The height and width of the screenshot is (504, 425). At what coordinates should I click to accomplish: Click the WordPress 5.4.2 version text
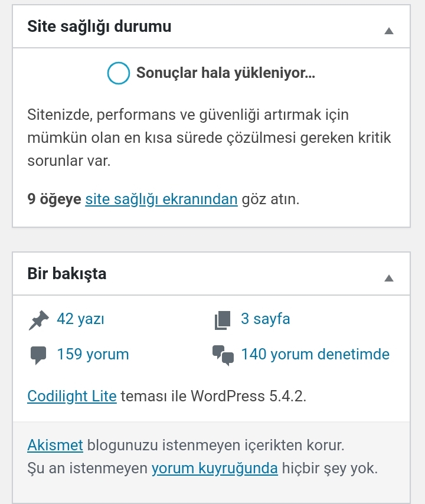pos(248,396)
